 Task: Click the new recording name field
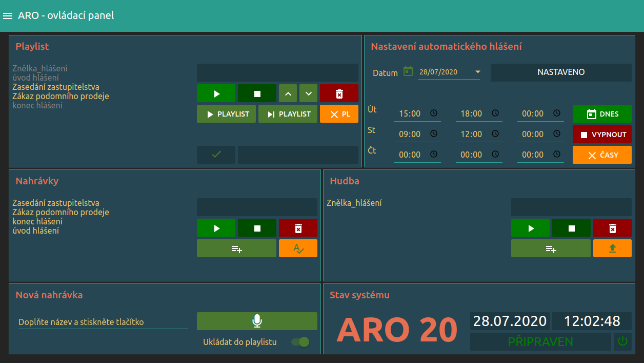[103, 322]
